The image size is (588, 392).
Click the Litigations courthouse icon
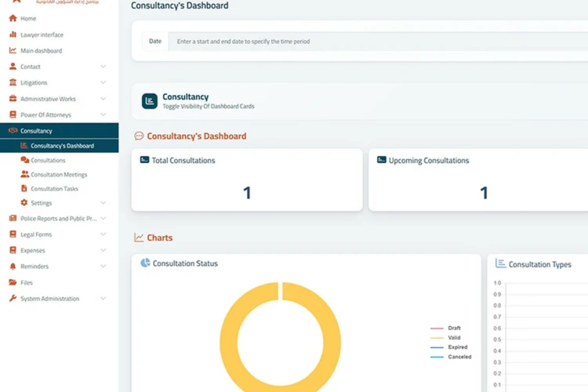click(13, 82)
